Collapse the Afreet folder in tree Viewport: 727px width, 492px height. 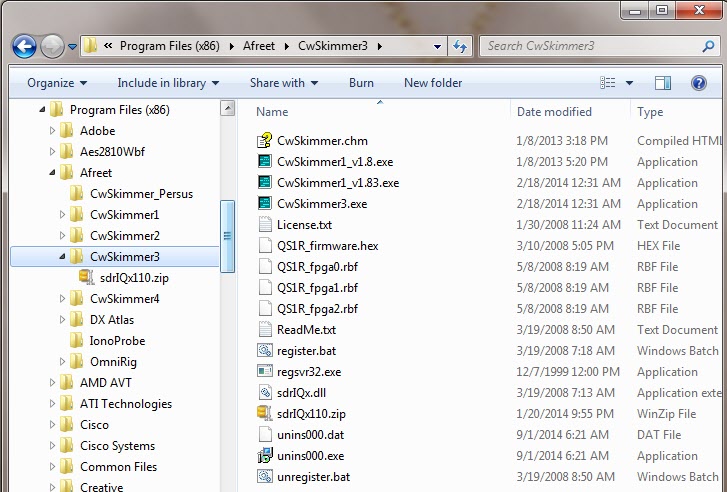click(x=52, y=173)
